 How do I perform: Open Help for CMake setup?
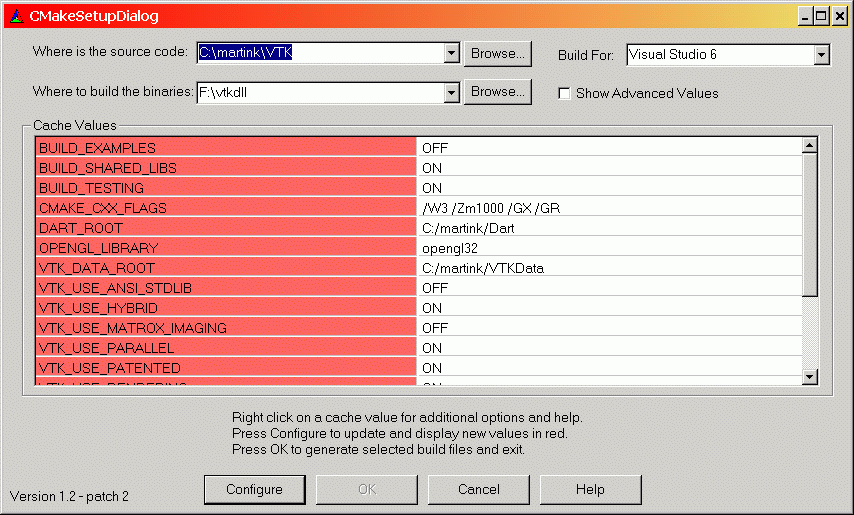point(590,490)
